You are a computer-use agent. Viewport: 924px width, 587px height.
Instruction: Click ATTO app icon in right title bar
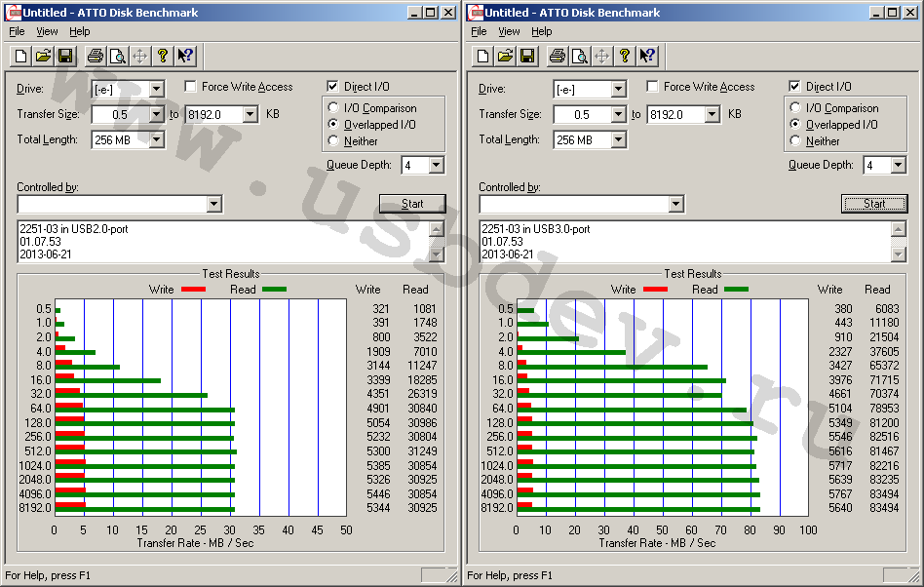pyautogui.click(x=475, y=13)
